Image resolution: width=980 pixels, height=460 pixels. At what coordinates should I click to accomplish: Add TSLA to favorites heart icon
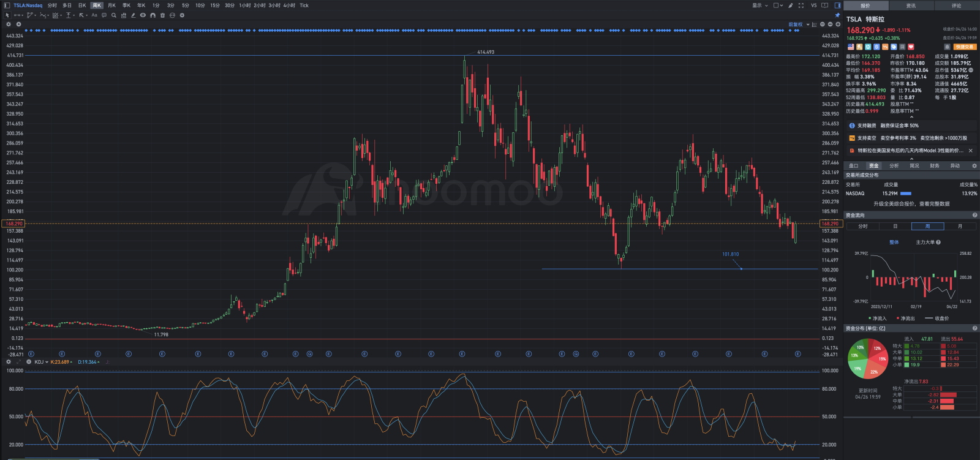click(x=911, y=47)
